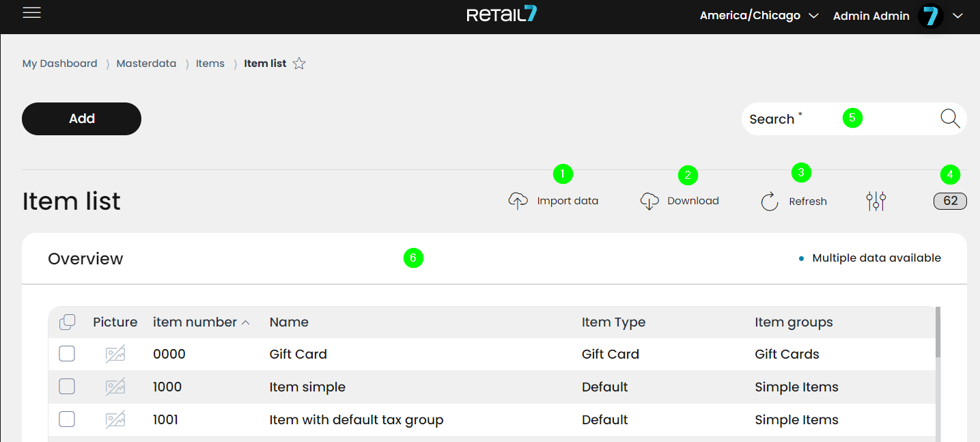Screen dimensions: 980x442
Task: Tick checkbox for item 0000 Gift Card
Action: (x=67, y=354)
